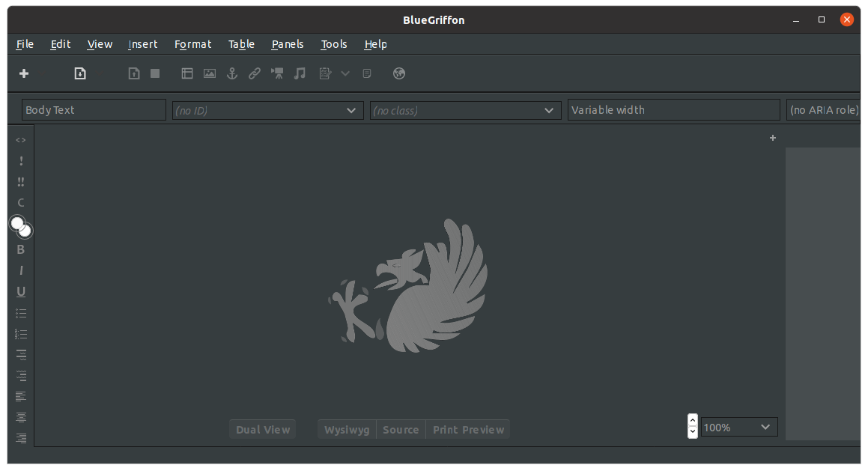This screenshot has width=868, height=471.
Task: Click the Dual View button
Action: coord(262,430)
